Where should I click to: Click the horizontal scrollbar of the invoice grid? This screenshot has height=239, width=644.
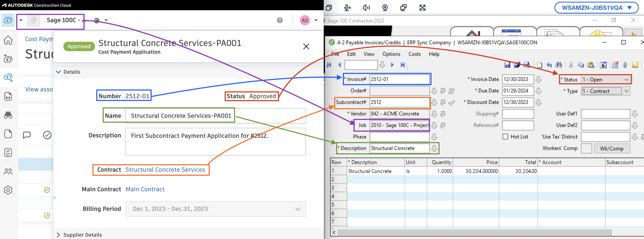point(475,232)
